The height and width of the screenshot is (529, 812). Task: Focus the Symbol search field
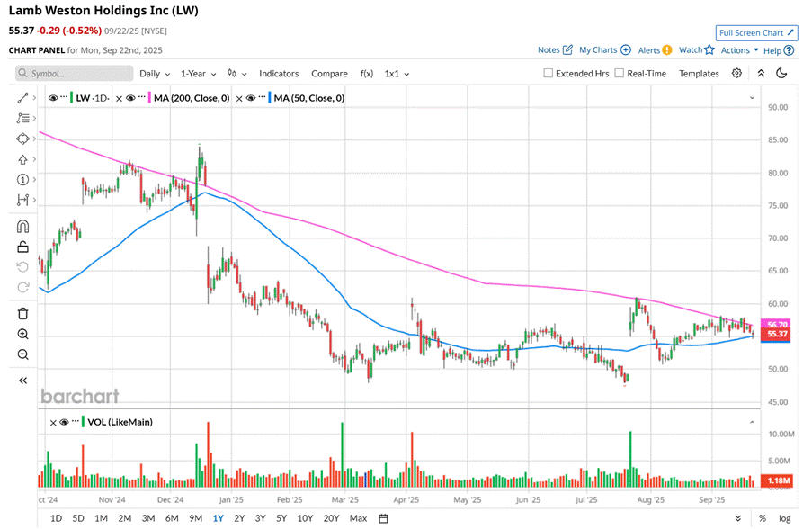tap(74, 73)
